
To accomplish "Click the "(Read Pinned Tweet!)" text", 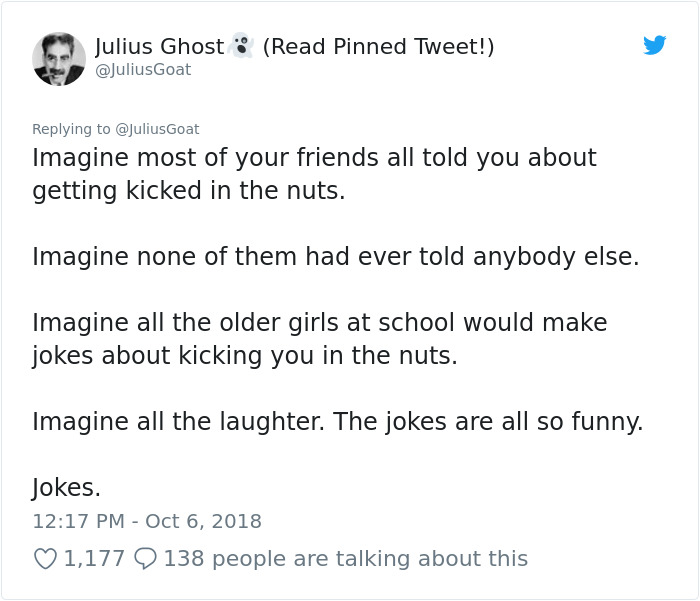I will point(378,47).
